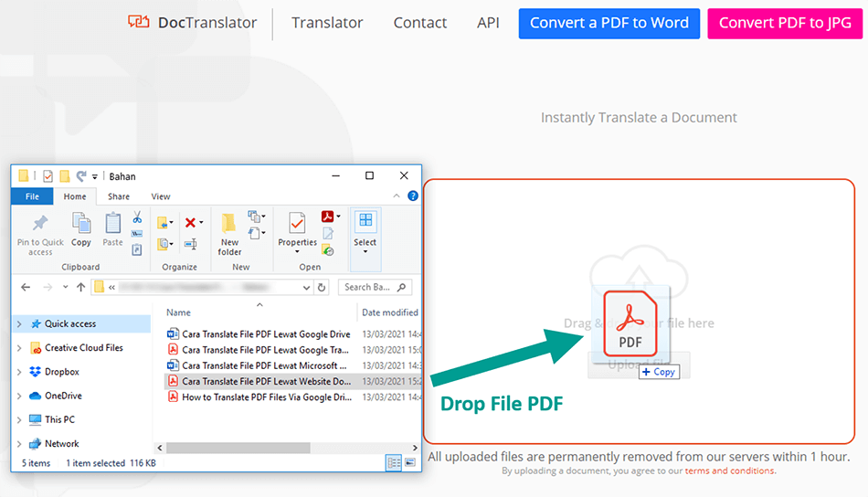Expand the Creative Cloud Files node
Screen dimensions: 868x497
click(x=19, y=348)
